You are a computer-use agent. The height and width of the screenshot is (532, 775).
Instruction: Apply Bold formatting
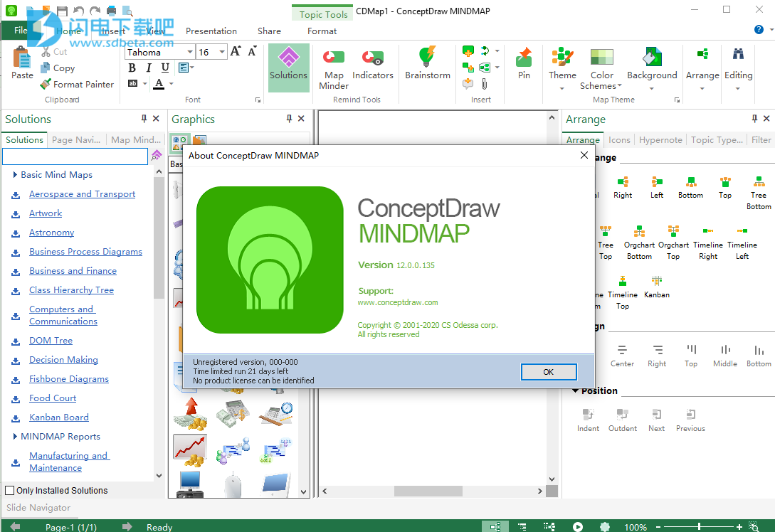[132, 68]
